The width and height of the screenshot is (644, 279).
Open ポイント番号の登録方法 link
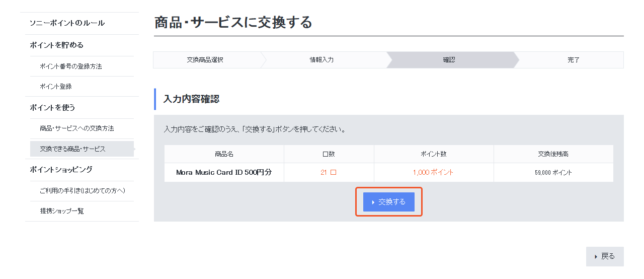(71, 66)
